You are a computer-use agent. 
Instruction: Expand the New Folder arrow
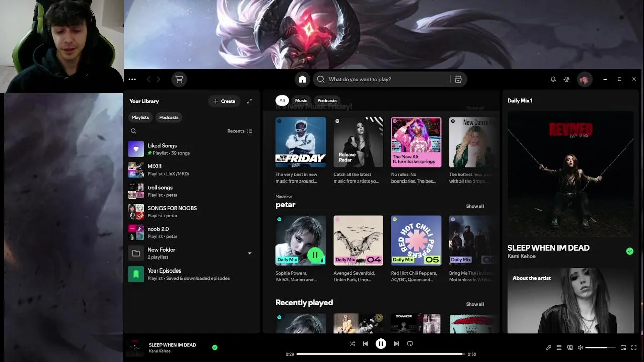(x=249, y=253)
